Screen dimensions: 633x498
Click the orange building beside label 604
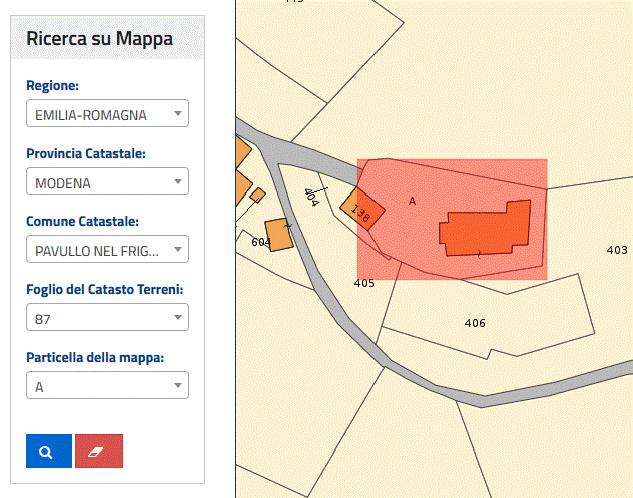[279, 234]
